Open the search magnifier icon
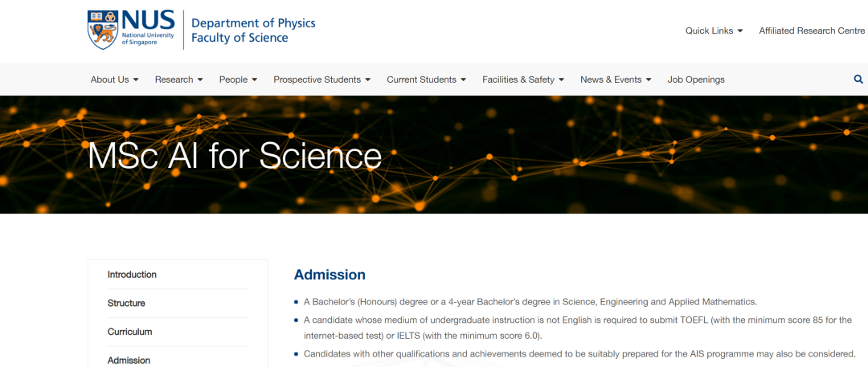The width and height of the screenshot is (868, 367). coord(858,80)
